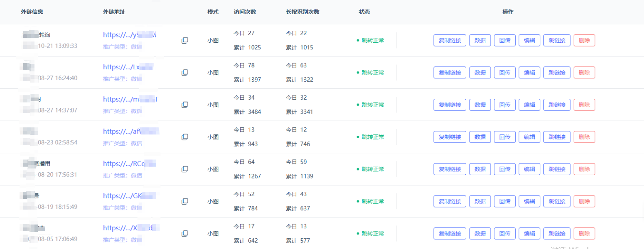Click copy icon in the 08-20 17:56:31 row

coord(185,169)
